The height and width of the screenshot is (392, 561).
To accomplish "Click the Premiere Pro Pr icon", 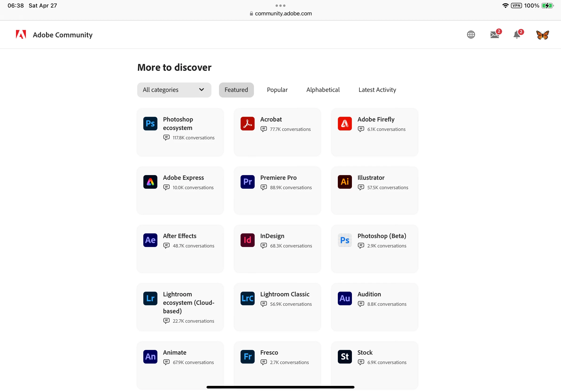I will coord(247,182).
